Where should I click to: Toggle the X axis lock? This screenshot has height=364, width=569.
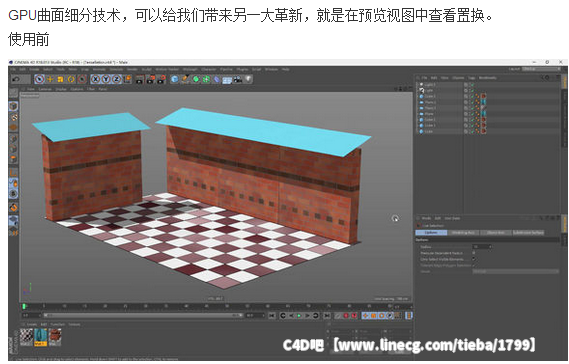(95, 79)
